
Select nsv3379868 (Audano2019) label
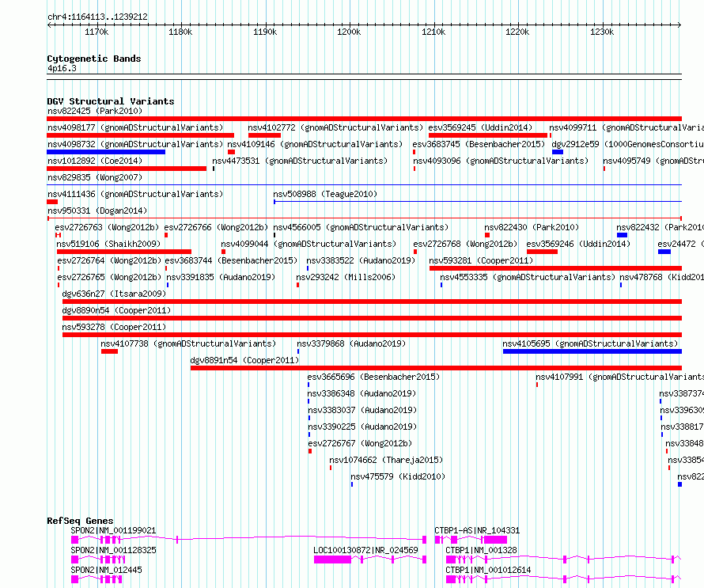click(351, 343)
